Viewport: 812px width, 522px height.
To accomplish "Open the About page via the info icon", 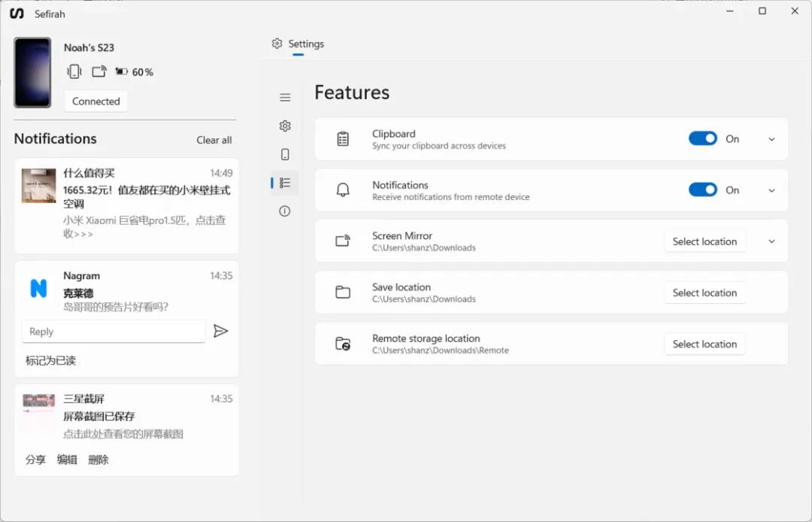I will click(285, 211).
